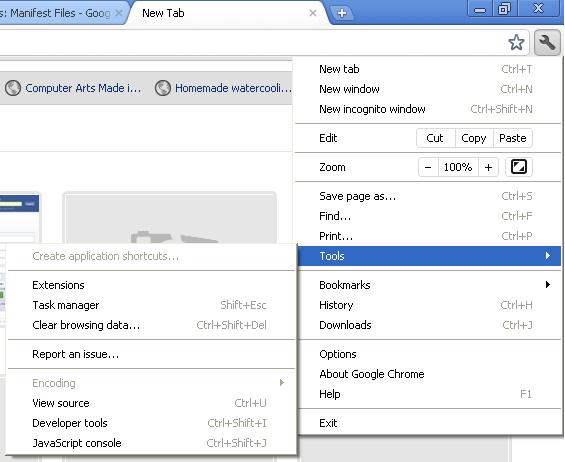
Task: Select Clear browsing data...
Action: (x=151, y=325)
